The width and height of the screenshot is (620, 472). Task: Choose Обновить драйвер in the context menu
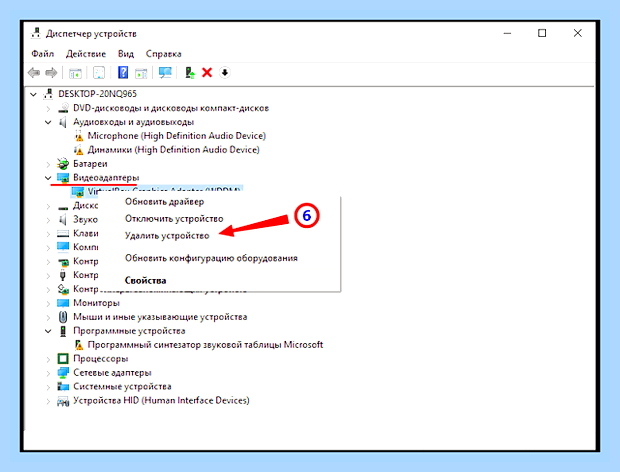[164, 202]
